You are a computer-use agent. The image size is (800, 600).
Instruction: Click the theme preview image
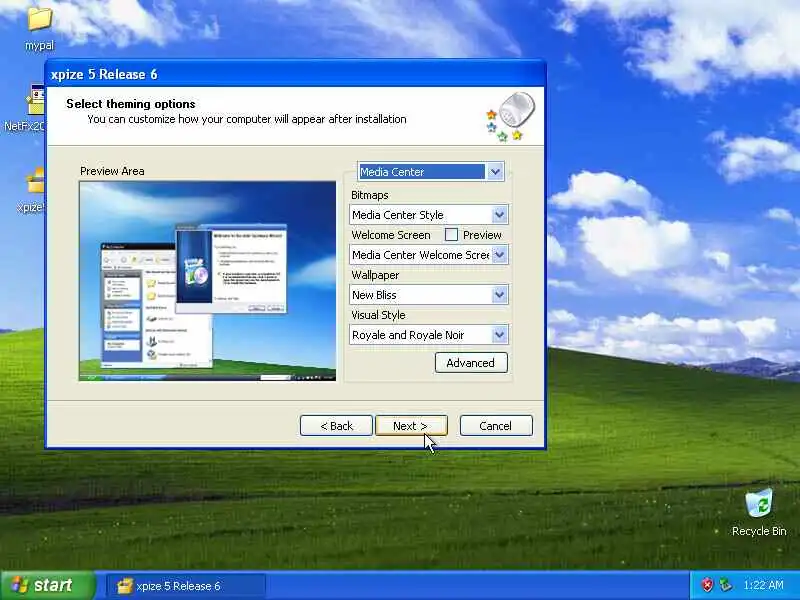(x=207, y=281)
